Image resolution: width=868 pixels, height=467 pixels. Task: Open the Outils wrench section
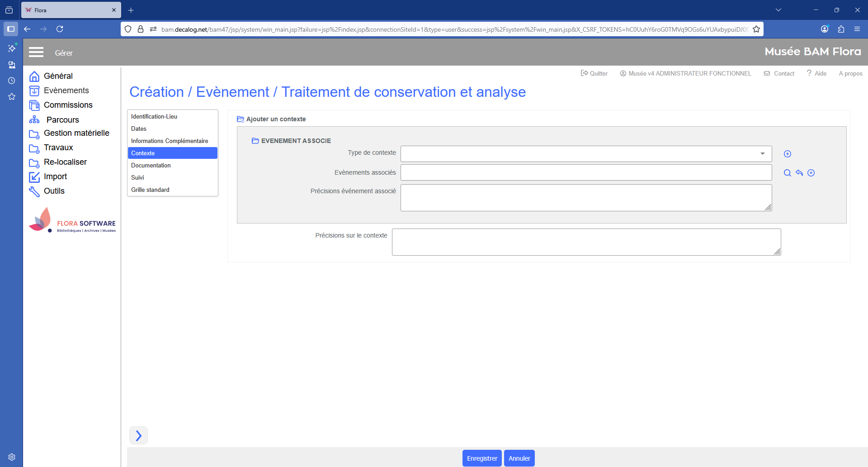tap(54, 191)
